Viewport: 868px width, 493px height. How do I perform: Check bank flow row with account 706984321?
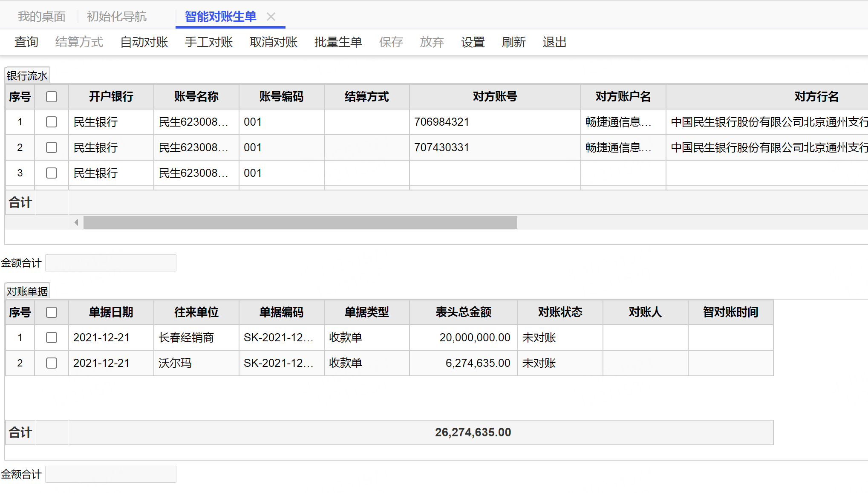pos(52,122)
